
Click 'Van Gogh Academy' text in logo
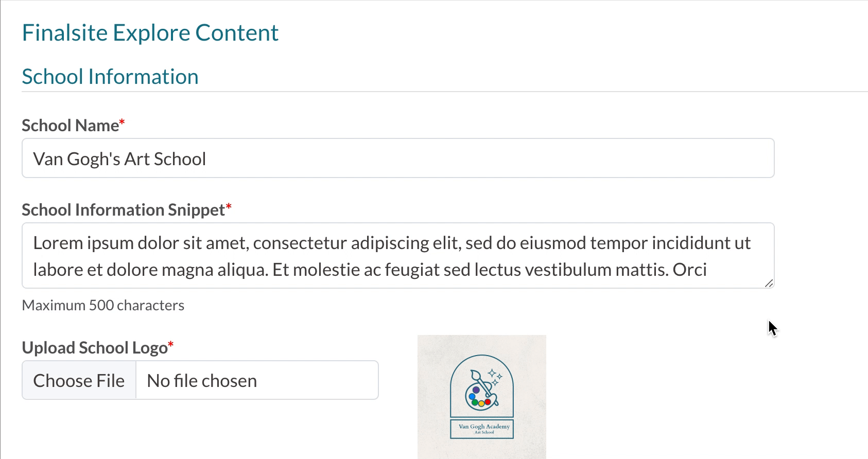pyautogui.click(x=484, y=427)
